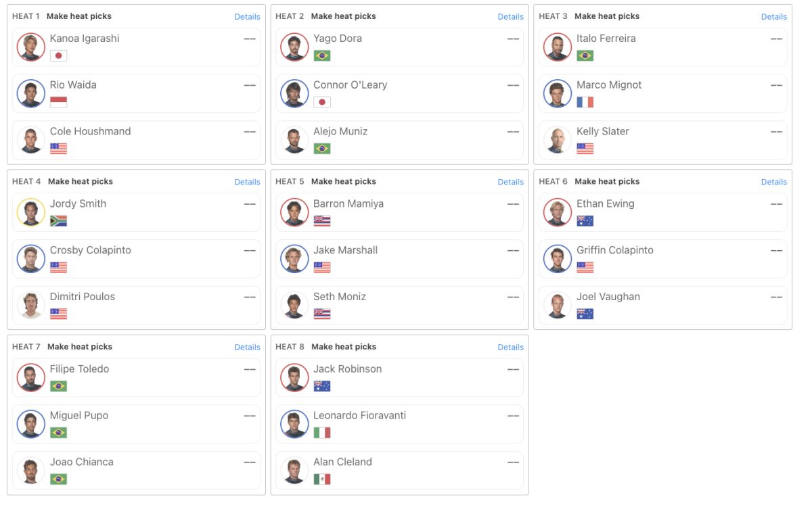
Task: Click Dimitri Poulos's avatar photo
Action: click(30, 306)
